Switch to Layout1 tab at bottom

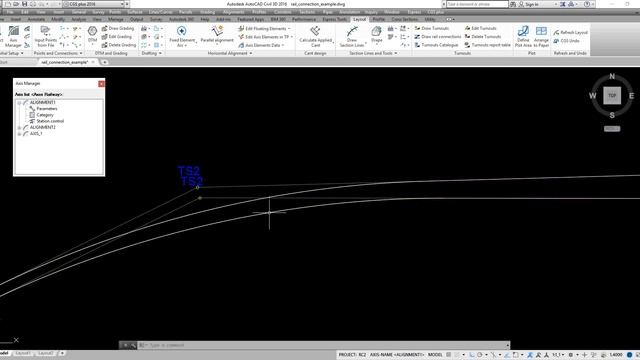pos(23,353)
